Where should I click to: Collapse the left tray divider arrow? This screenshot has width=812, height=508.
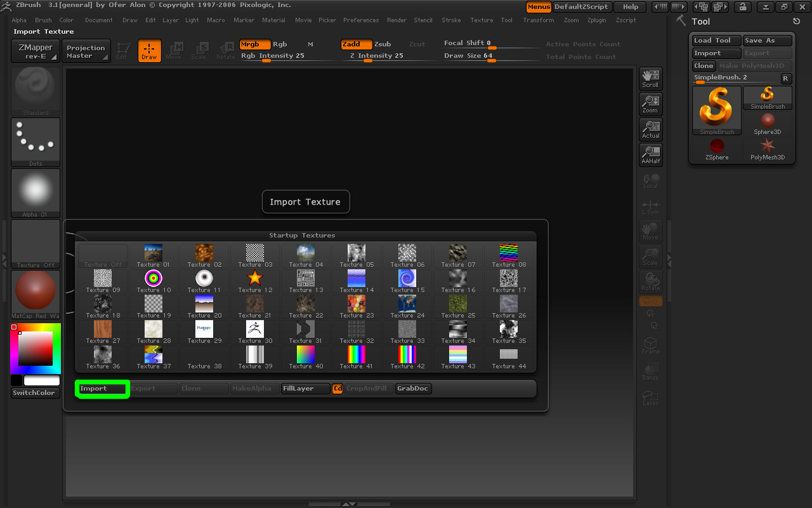(x=4, y=260)
